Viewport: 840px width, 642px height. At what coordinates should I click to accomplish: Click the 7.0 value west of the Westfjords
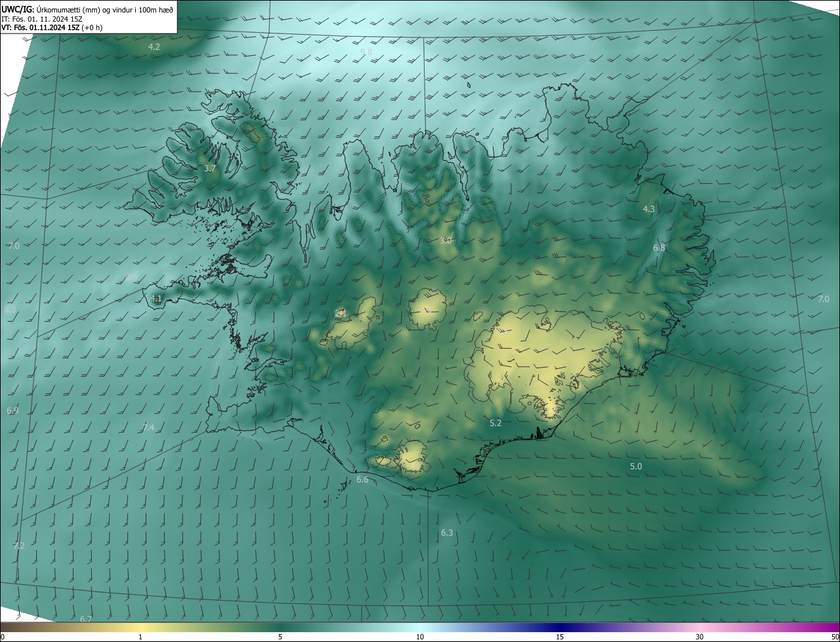pyautogui.click(x=14, y=246)
